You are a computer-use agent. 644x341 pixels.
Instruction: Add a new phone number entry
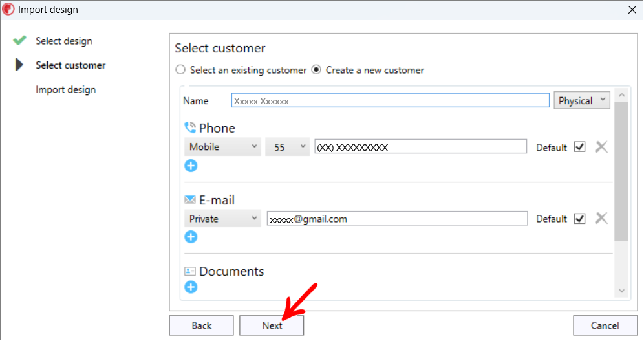(x=191, y=166)
